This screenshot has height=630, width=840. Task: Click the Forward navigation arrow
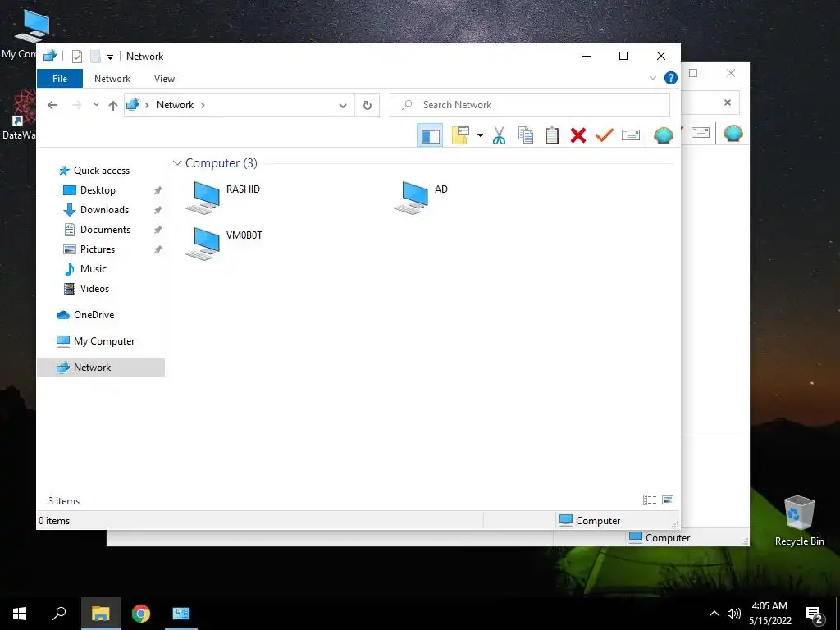pos(76,105)
